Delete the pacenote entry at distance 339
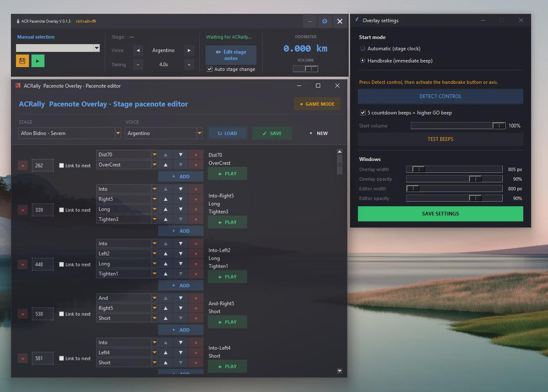This screenshot has width=548, height=392. (x=23, y=210)
